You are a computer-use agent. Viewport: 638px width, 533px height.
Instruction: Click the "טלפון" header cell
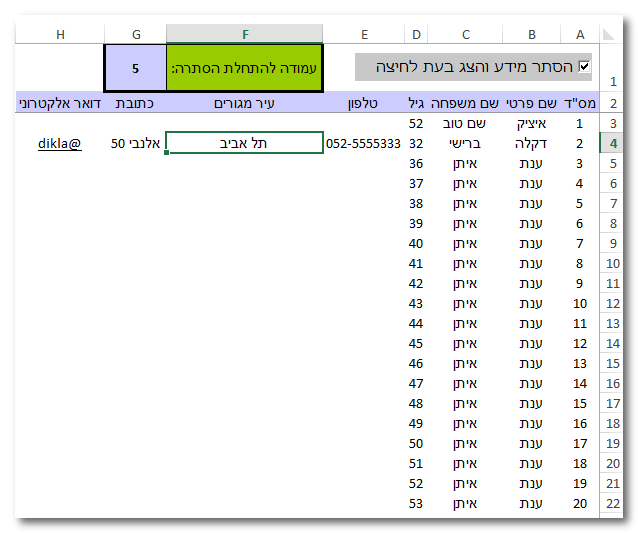click(364, 102)
